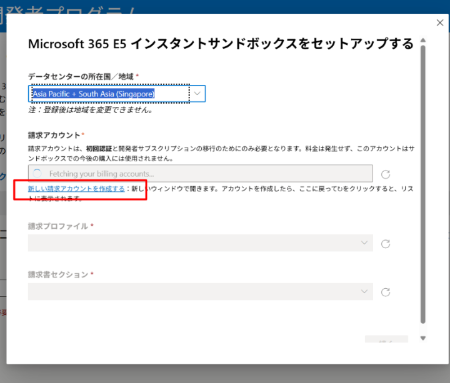The height and width of the screenshot is (383, 450).
Task: Refresh the 請求書セクション list
Action: [x=385, y=292]
